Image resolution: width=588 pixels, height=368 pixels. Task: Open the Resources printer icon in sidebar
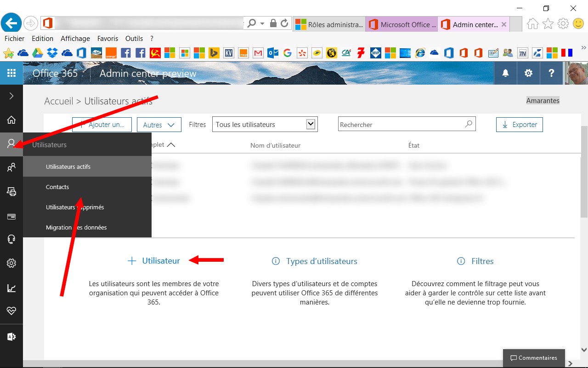pyautogui.click(x=11, y=192)
